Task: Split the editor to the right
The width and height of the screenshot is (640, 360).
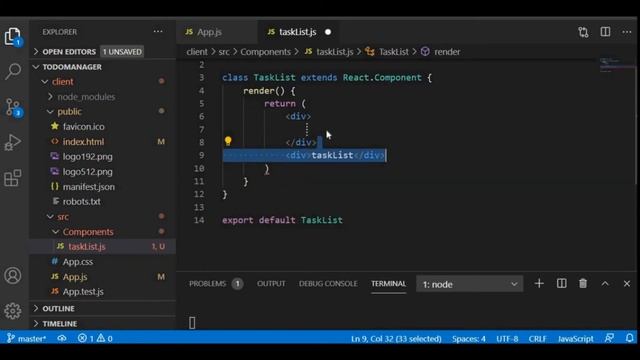Action: tap(605, 32)
